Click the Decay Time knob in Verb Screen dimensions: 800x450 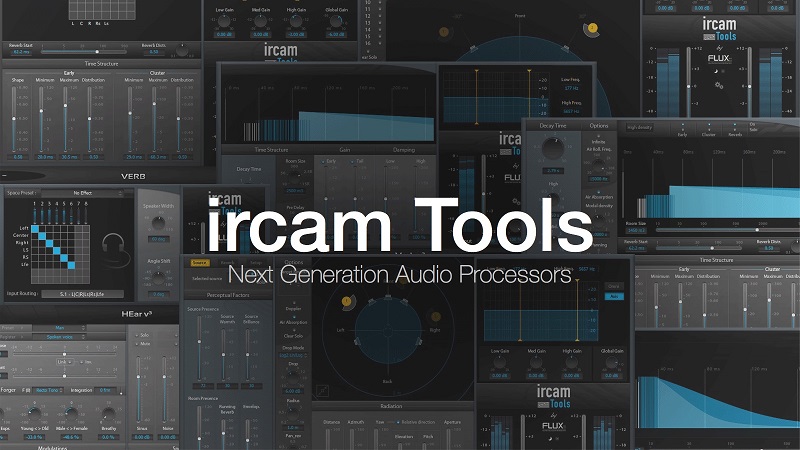[x=553, y=148]
